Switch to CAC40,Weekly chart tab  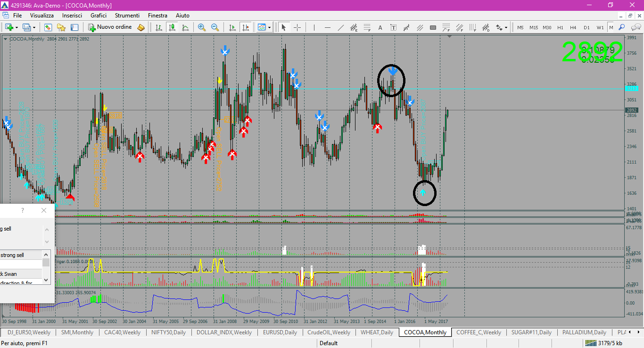(123, 332)
